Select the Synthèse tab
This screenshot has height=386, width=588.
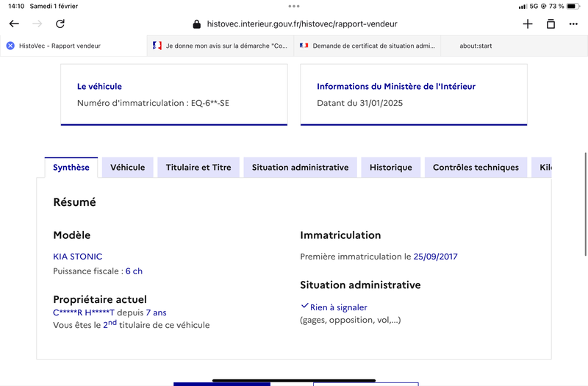tap(71, 168)
